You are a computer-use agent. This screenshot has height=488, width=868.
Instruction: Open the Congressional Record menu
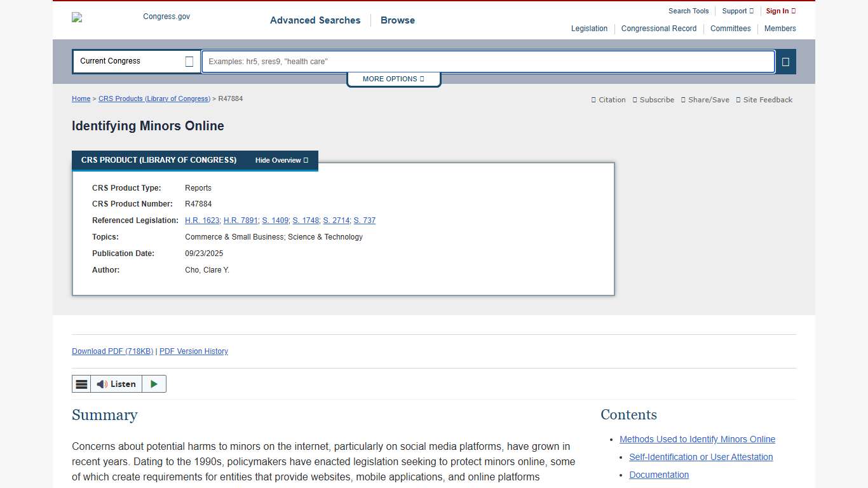coord(659,29)
